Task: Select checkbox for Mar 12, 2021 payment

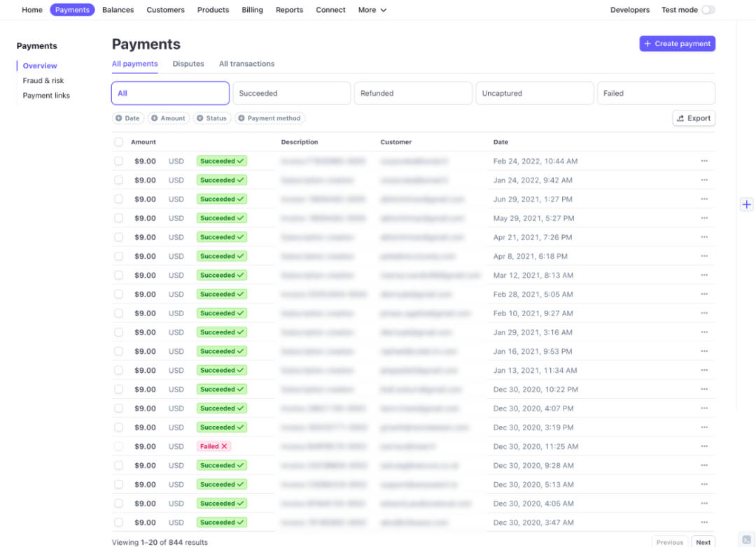Action: (x=118, y=275)
